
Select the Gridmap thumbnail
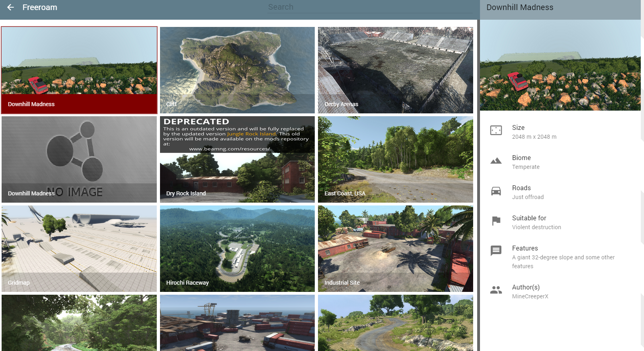coord(79,248)
